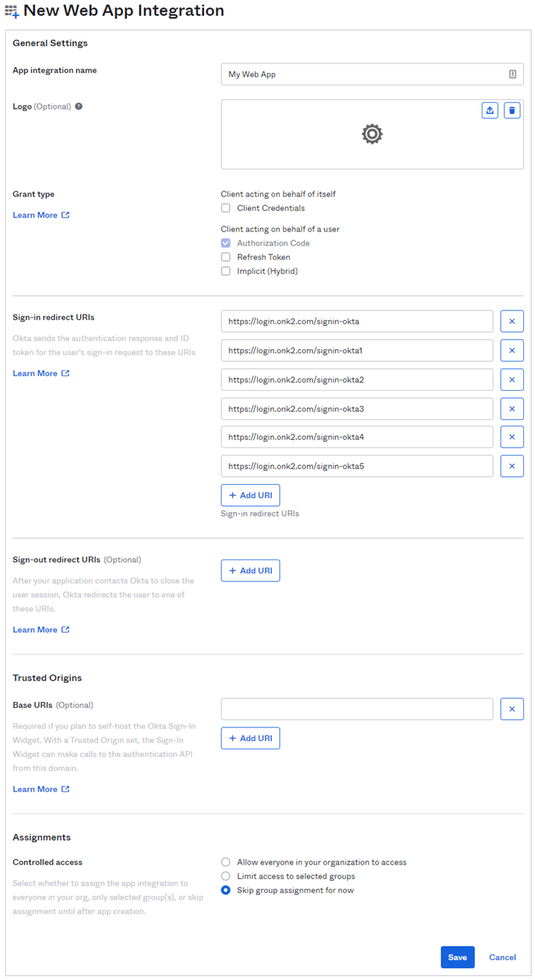Select Allow everyone in your organization to access
The width and height of the screenshot is (535, 980).
click(x=226, y=862)
